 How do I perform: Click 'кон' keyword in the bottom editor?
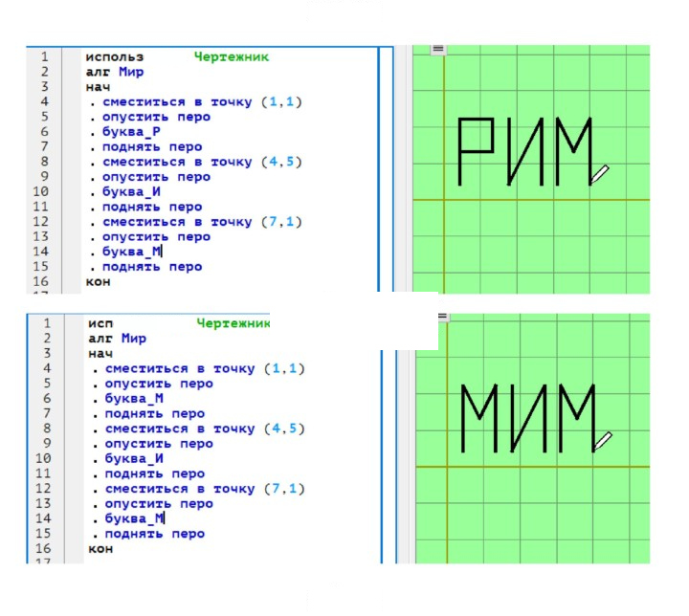(100, 549)
